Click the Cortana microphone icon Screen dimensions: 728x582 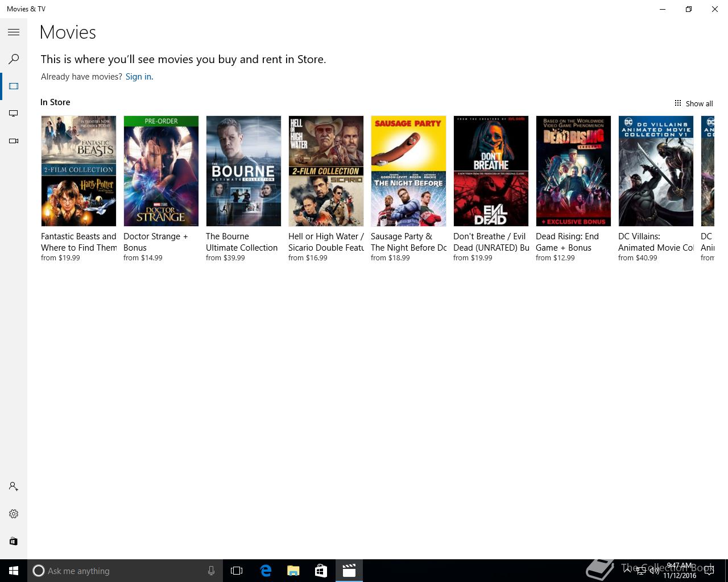pyautogui.click(x=211, y=571)
